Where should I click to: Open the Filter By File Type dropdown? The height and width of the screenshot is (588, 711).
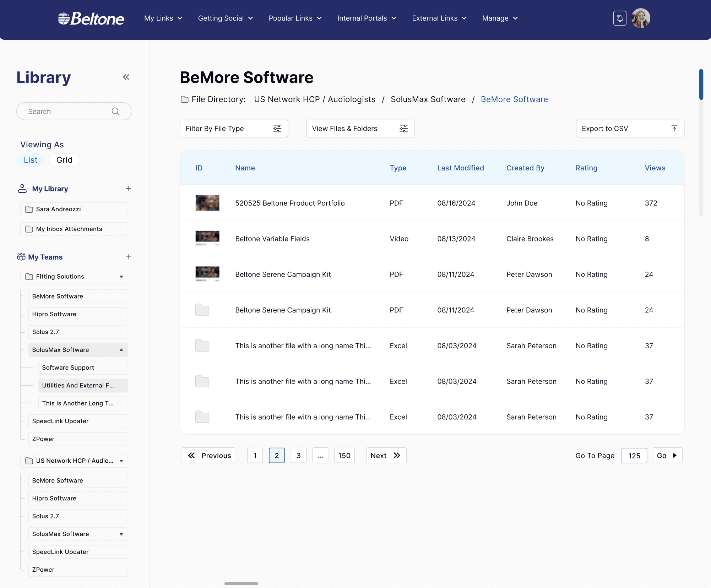coord(234,129)
